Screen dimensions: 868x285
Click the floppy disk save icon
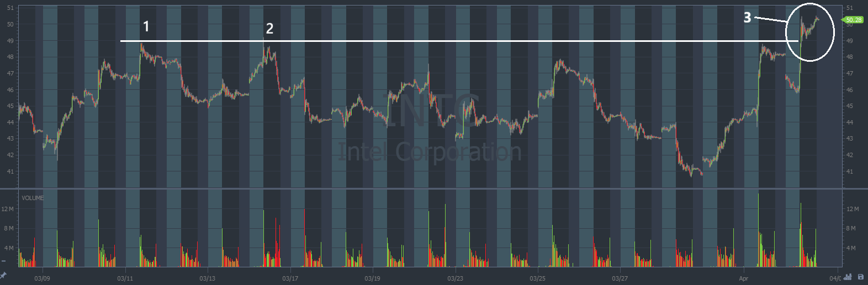point(860,277)
